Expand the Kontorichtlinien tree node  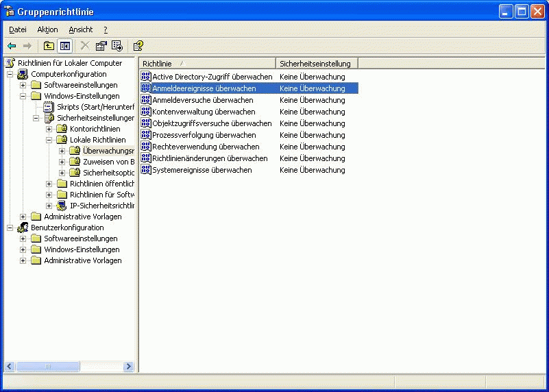coord(49,129)
